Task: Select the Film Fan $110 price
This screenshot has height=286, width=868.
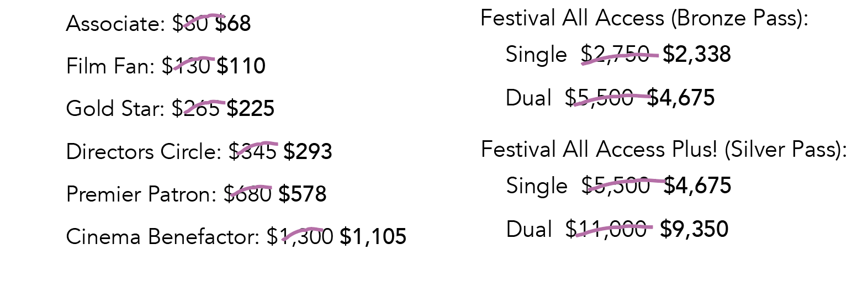Action: click(241, 66)
